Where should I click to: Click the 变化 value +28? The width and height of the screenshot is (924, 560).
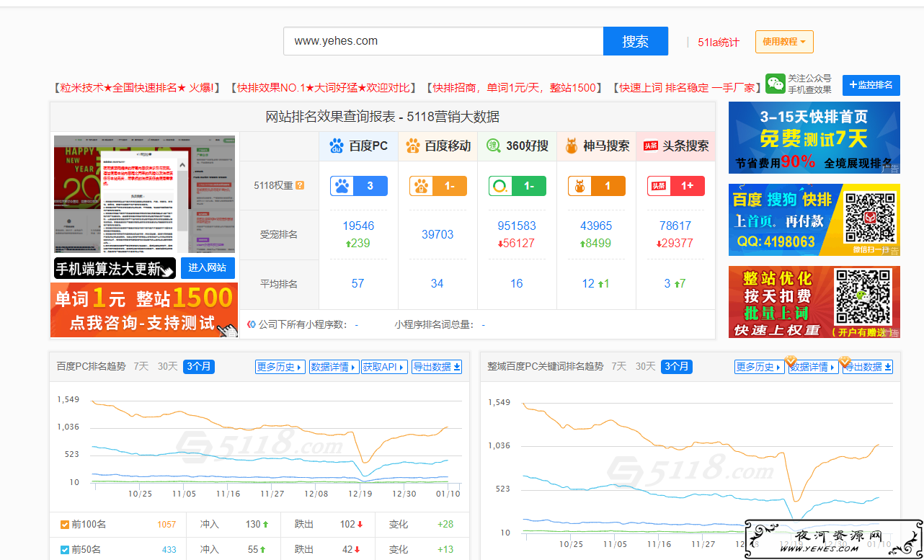(445, 525)
